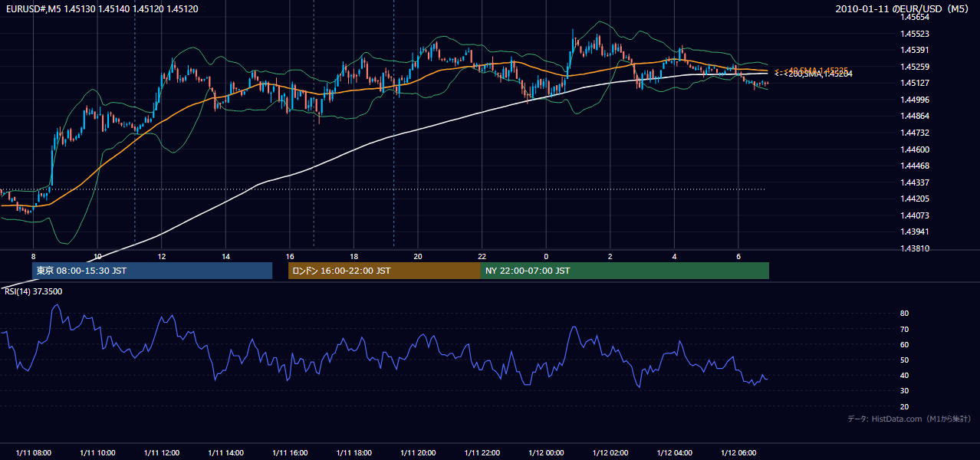Click price axis value 1.45127

(915, 83)
